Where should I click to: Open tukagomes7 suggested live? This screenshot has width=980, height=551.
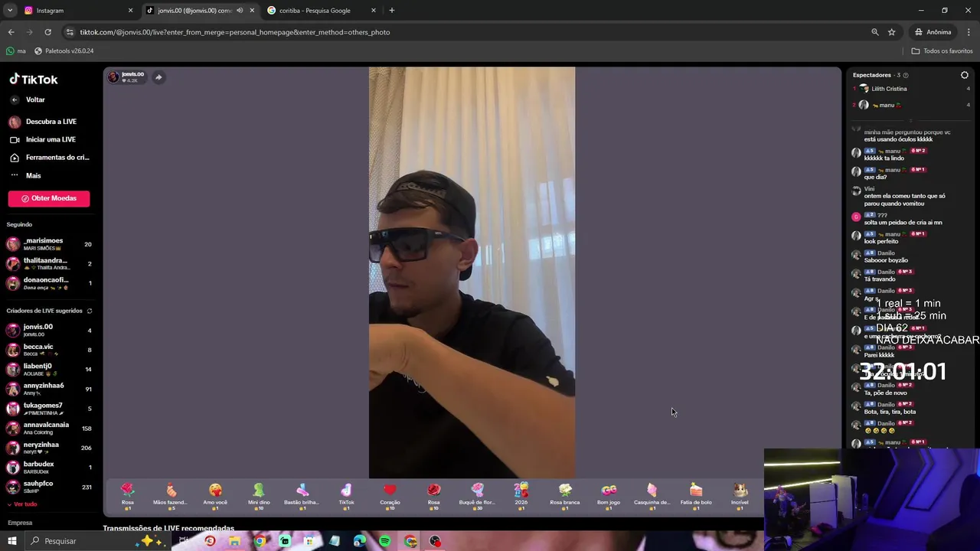[x=49, y=409]
